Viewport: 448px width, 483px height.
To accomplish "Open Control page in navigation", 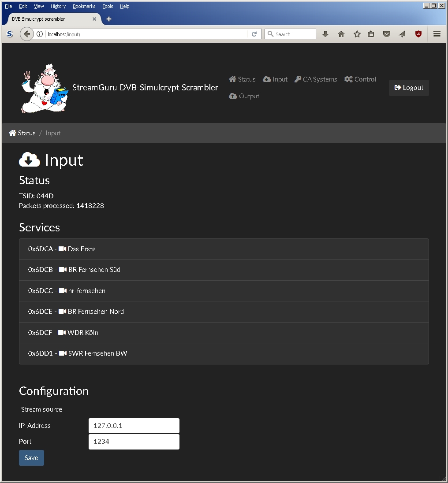I will tap(360, 79).
